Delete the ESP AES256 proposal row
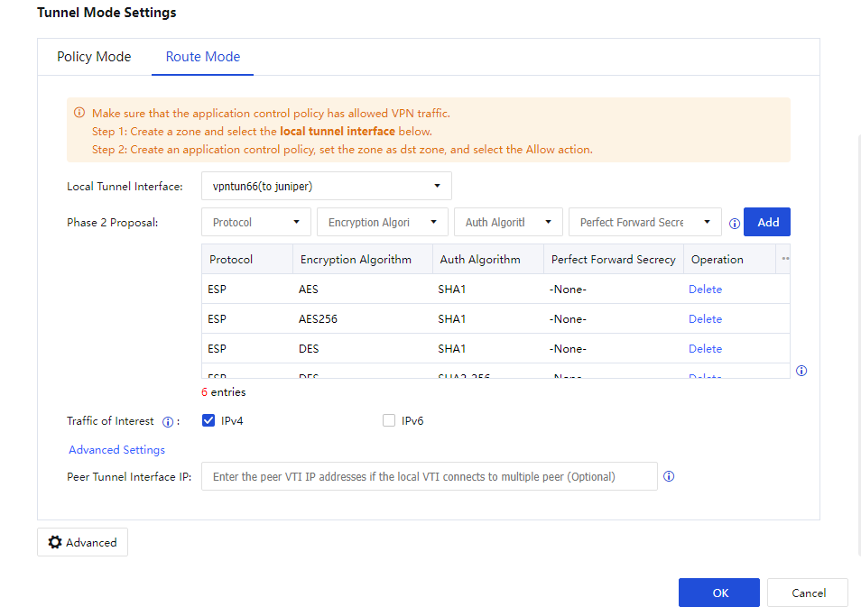The width and height of the screenshot is (861, 616). (x=705, y=318)
